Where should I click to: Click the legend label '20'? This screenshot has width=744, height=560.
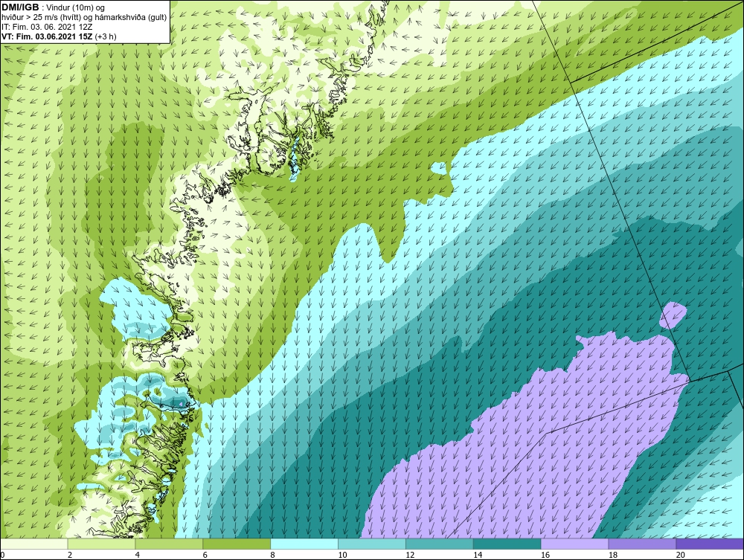tap(681, 555)
